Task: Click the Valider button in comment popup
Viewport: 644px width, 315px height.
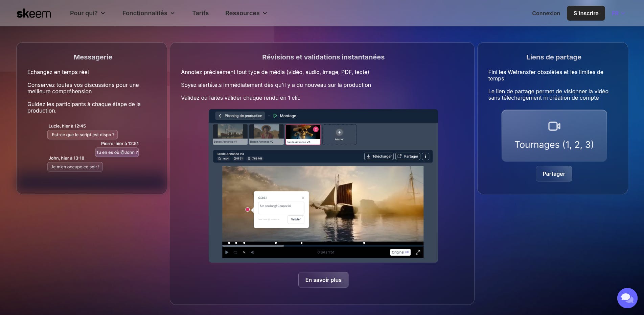Action: point(296,219)
